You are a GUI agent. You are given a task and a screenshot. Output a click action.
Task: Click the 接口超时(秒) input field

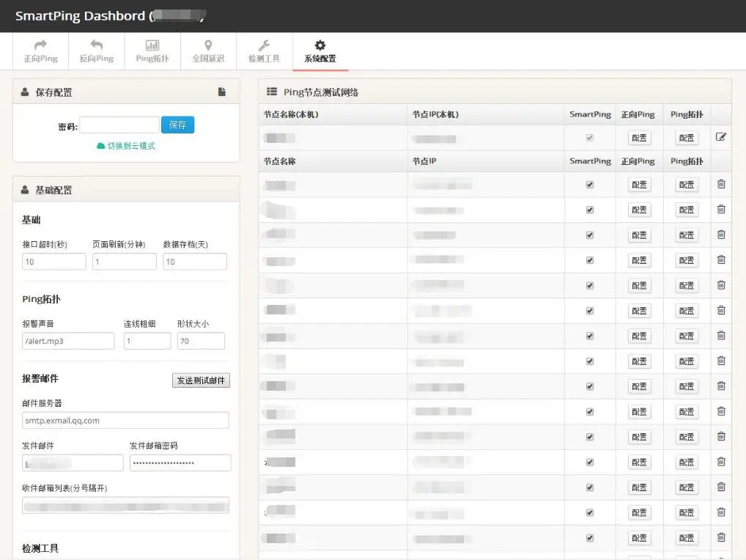tap(53, 262)
